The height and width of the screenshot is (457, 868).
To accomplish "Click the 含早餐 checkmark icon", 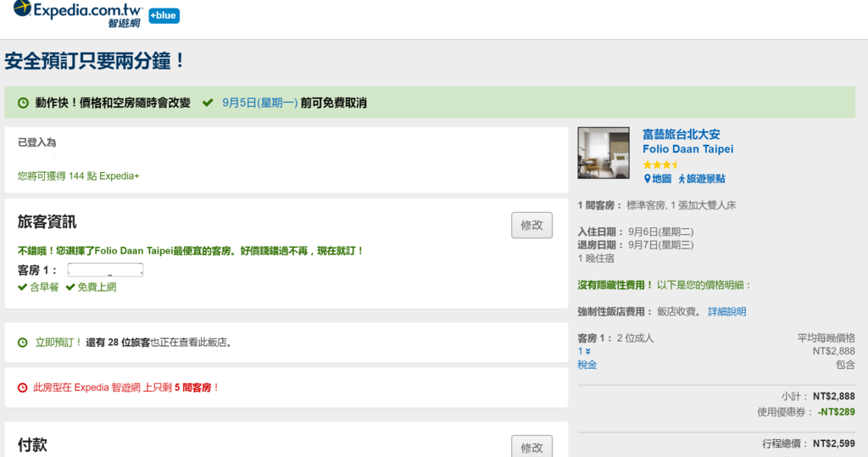I will (22, 287).
